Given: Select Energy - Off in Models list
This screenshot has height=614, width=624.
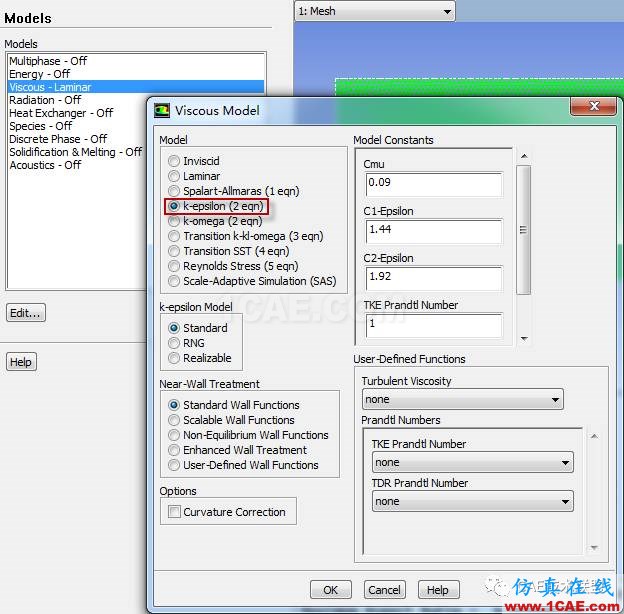Looking at the screenshot, I should pyautogui.click(x=136, y=74).
